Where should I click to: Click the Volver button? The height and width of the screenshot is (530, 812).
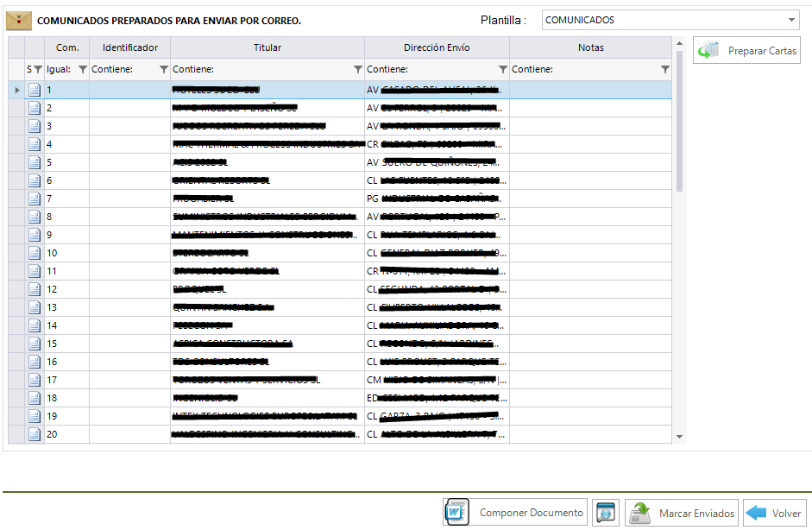pos(774,513)
